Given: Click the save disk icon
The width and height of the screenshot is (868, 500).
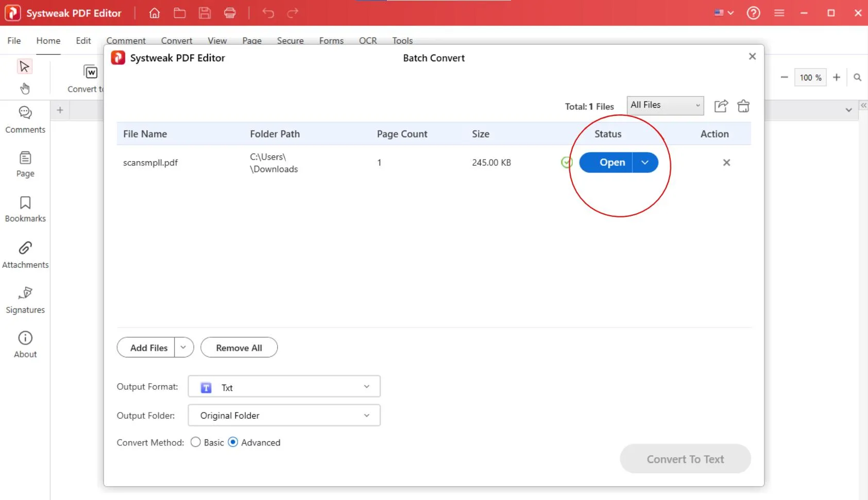Looking at the screenshot, I should [205, 13].
